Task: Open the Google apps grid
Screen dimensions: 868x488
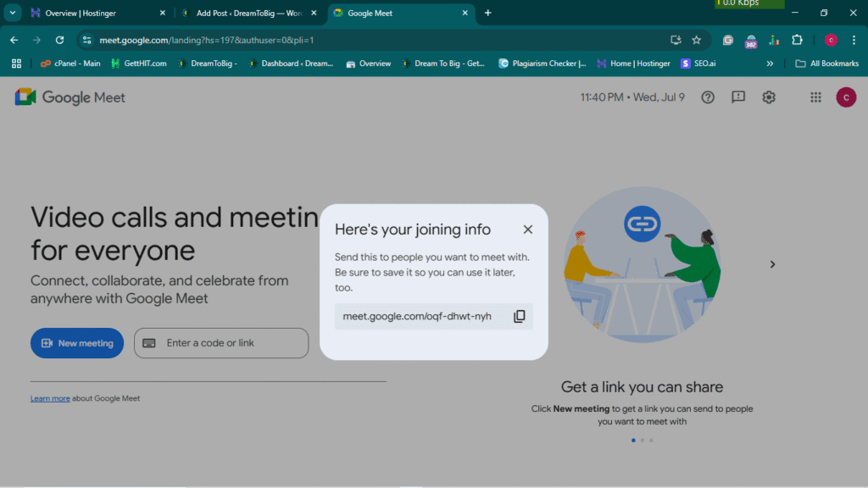Action: 815,97
